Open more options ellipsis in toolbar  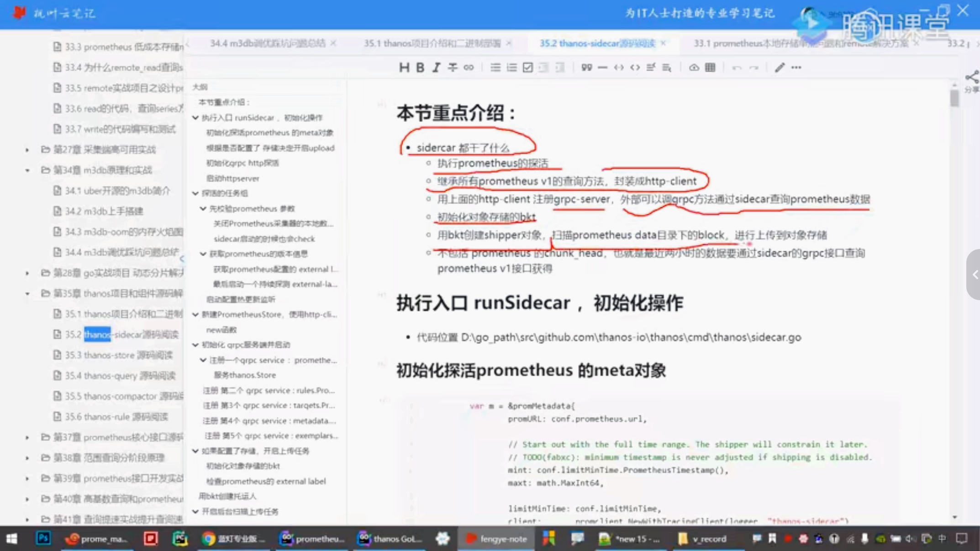click(796, 68)
